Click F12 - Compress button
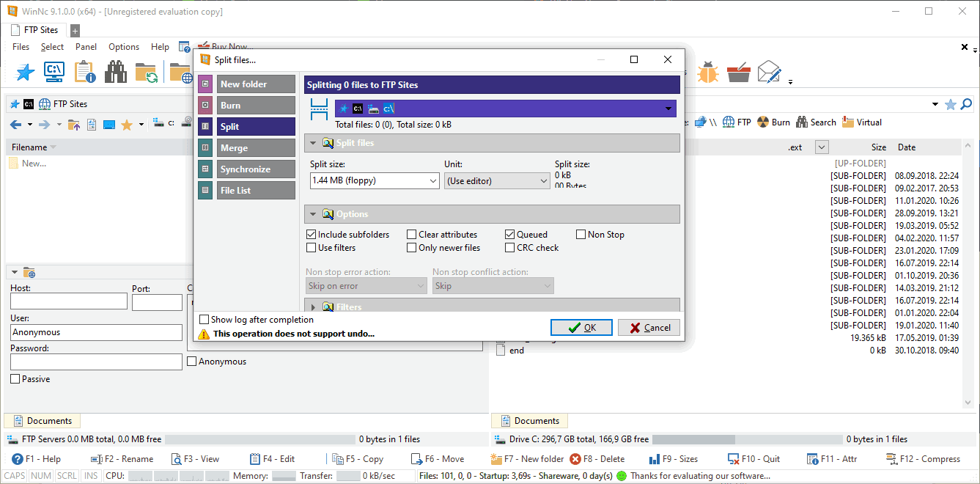Viewport: 980px width, 484px height. [924, 459]
